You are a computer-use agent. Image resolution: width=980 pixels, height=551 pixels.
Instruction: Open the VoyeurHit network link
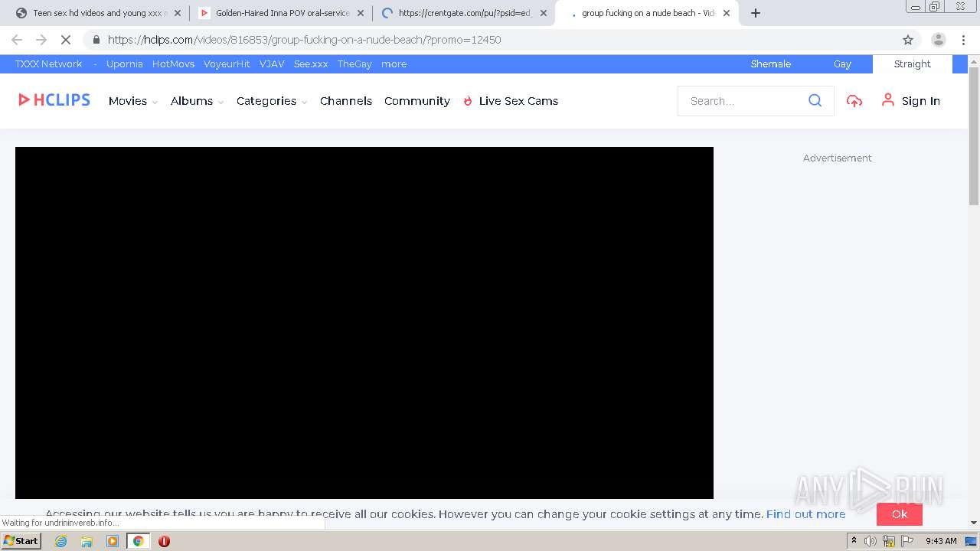[227, 64]
